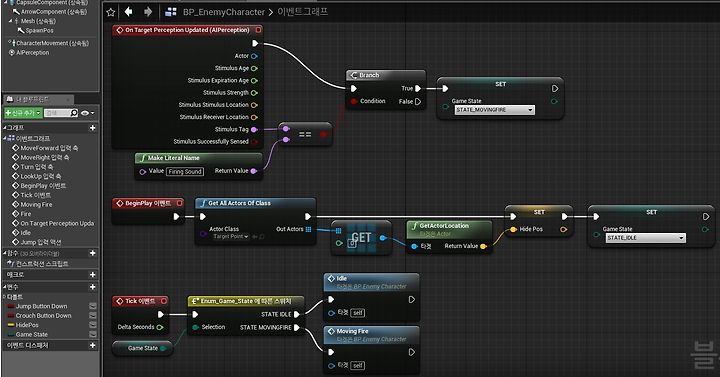Click the Delta Seconds pin on Tick node
720x377 pixels.
tap(160, 327)
